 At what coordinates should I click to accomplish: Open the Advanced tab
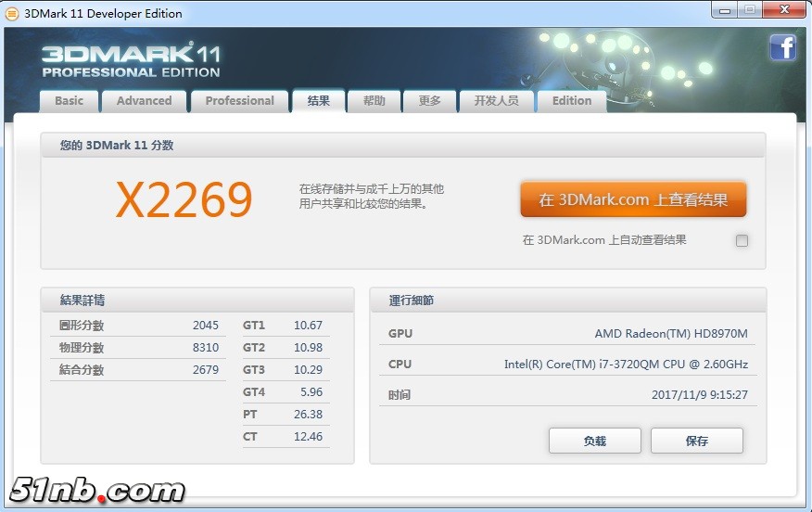pyautogui.click(x=144, y=100)
